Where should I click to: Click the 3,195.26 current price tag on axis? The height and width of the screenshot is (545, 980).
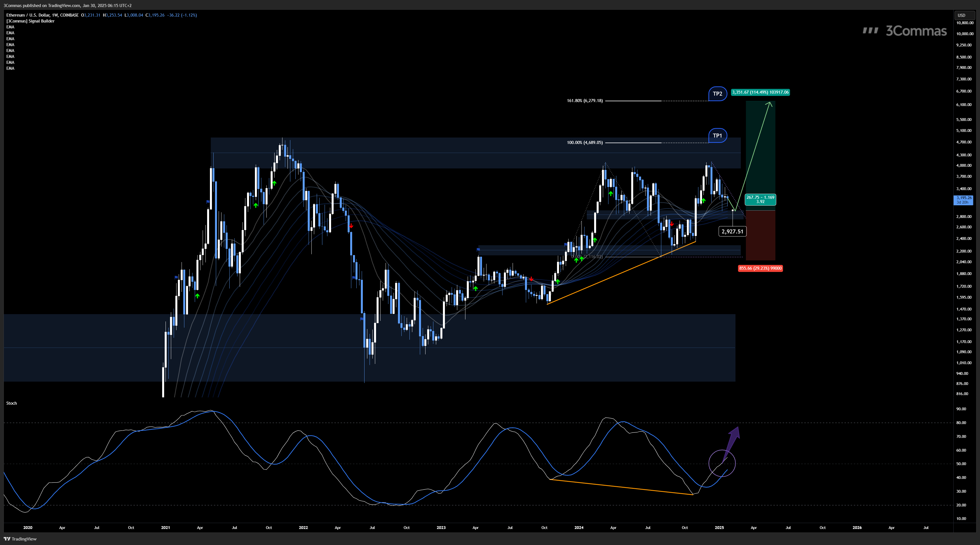point(964,200)
